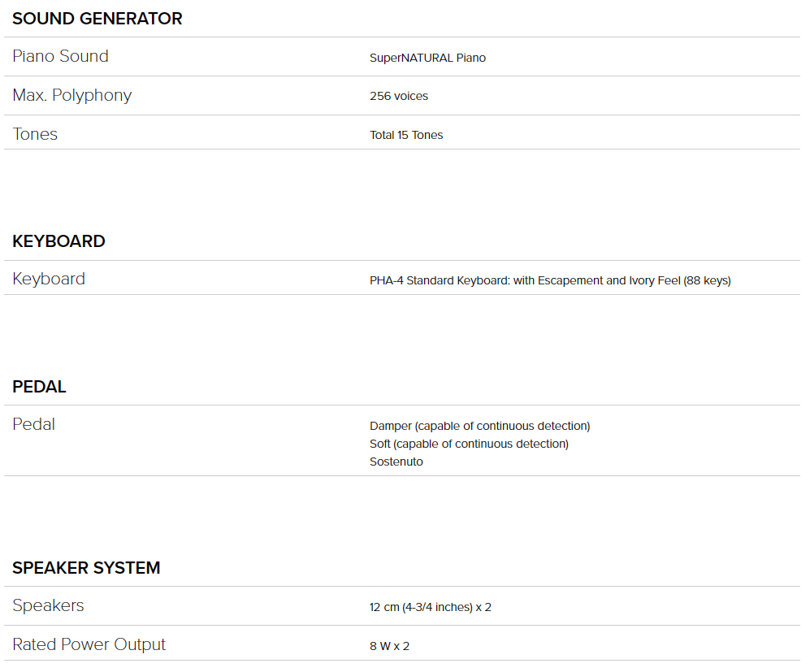The height and width of the screenshot is (672, 810).
Task: Click the KEYBOARD section heading
Action: click(58, 241)
